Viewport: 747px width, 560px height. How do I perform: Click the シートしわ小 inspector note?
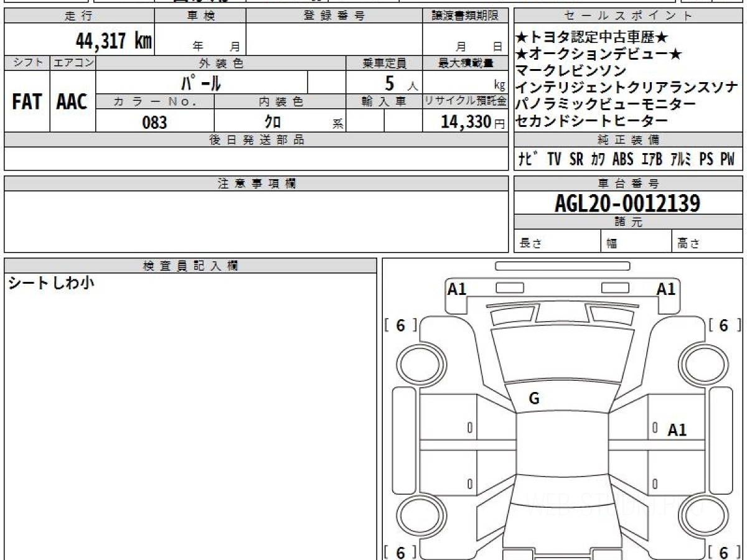[50, 284]
